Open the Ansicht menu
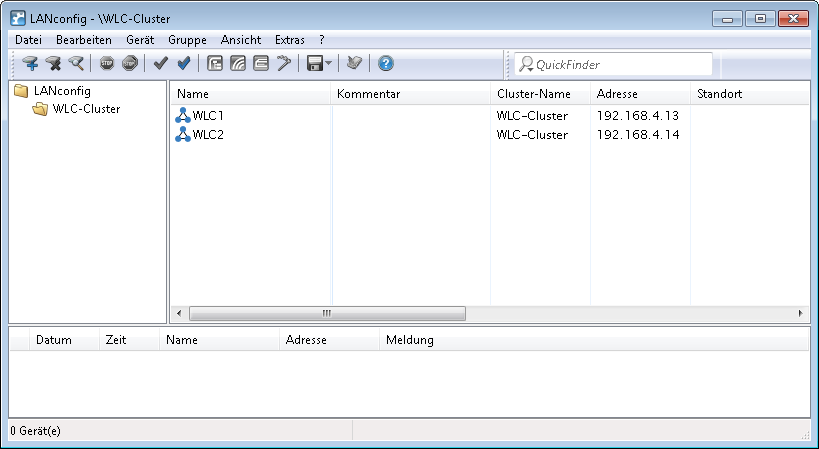The width and height of the screenshot is (819, 449). click(x=240, y=40)
